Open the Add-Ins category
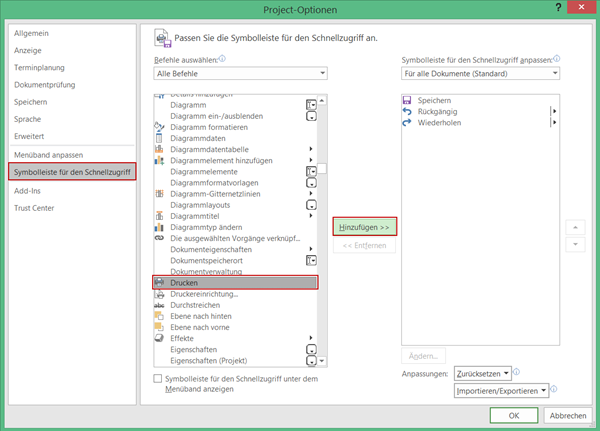Viewport: 600px width, 431px height. coord(27,191)
